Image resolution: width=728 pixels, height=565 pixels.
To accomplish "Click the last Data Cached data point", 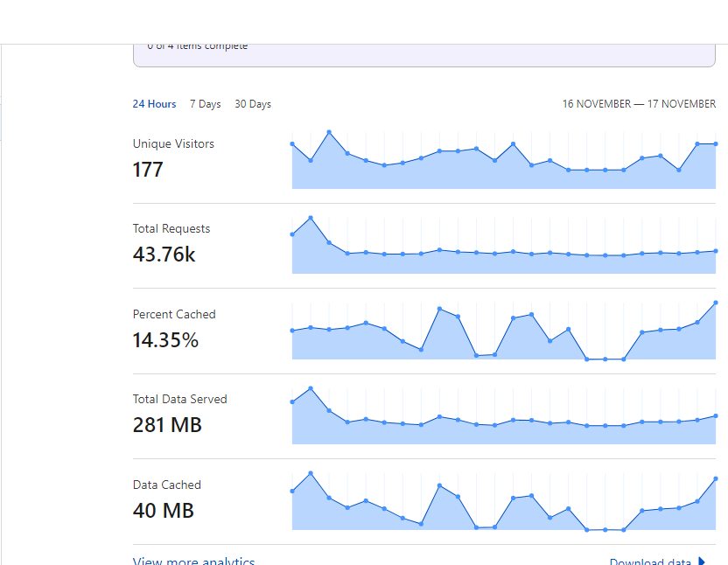I will 716,478.
